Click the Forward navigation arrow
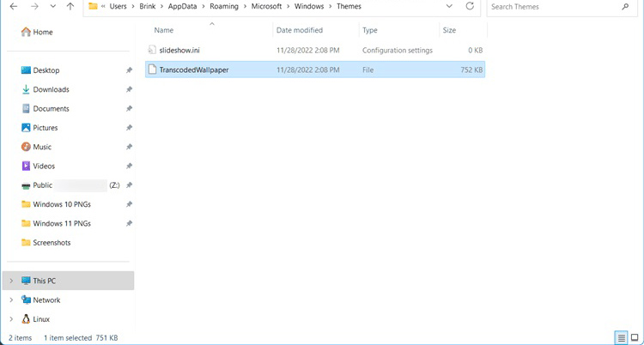This screenshot has width=644, height=345. [x=33, y=7]
